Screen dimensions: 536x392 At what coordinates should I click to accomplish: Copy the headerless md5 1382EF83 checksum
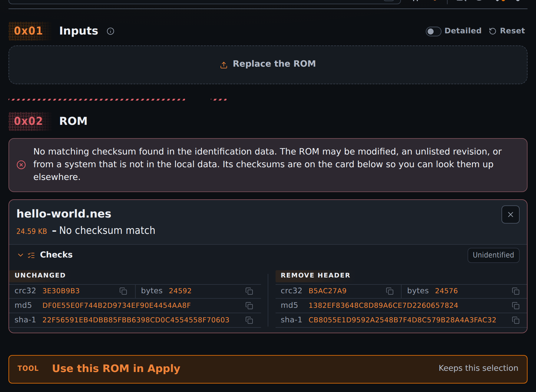coord(516,306)
